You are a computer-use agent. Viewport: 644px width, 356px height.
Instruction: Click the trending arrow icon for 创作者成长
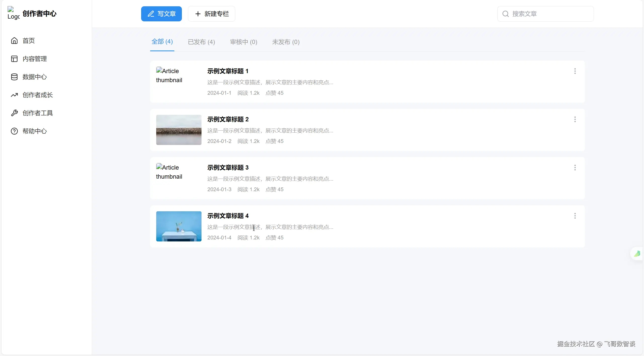[14, 95]
